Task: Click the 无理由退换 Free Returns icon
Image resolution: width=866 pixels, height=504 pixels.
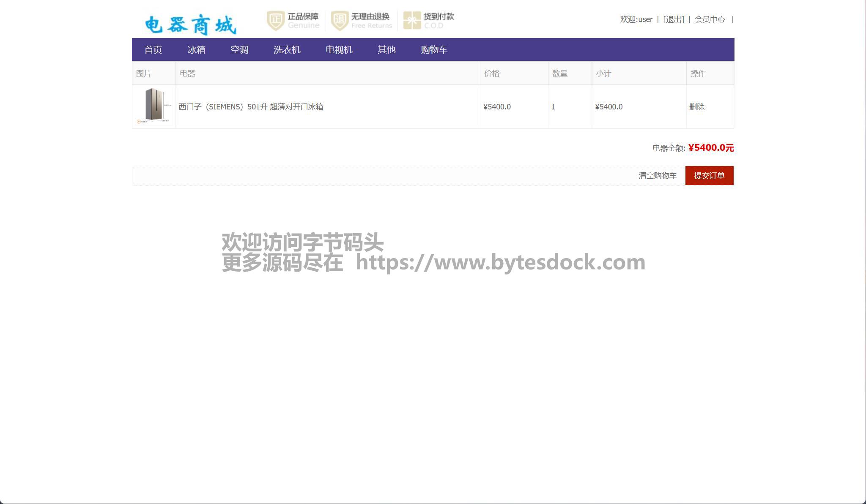Action: point(340,20)
